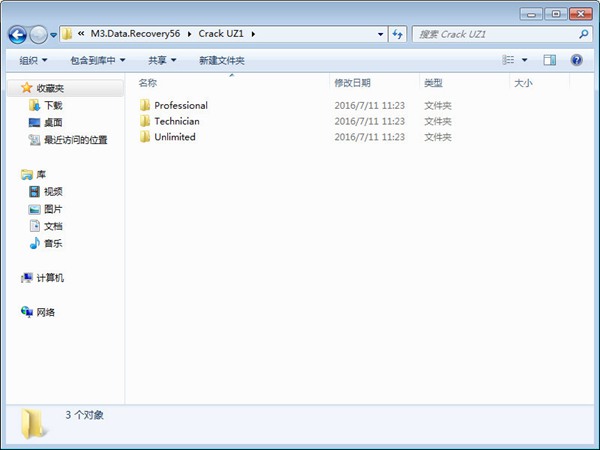Select 收藏夹 in the navigation pane
The width and height of the screenshot is (600, 450).
coord(50,88)
